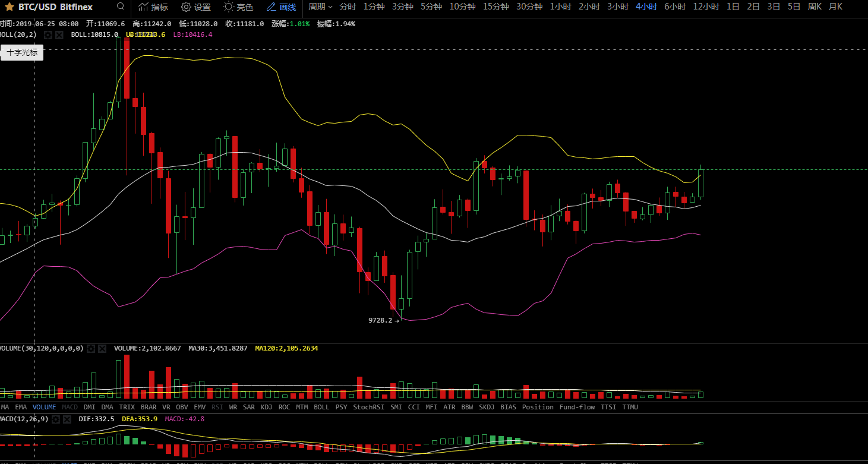This screenshot has width=868, height=464.
Task: Select the BRAR indicator tab
Action: pyautogui.click(x=149, y=408)
